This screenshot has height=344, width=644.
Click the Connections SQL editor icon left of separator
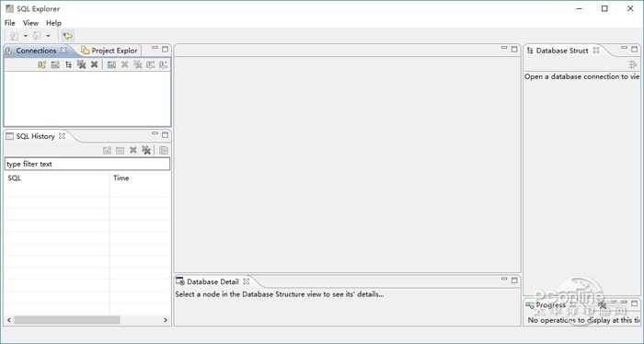55,64
